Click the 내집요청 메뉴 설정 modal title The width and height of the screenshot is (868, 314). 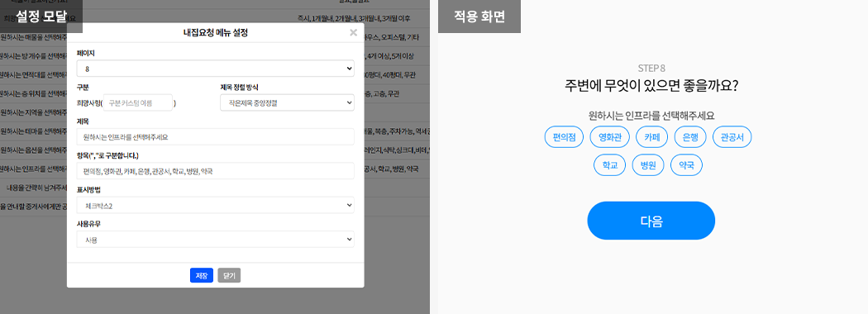click(215, 33)
